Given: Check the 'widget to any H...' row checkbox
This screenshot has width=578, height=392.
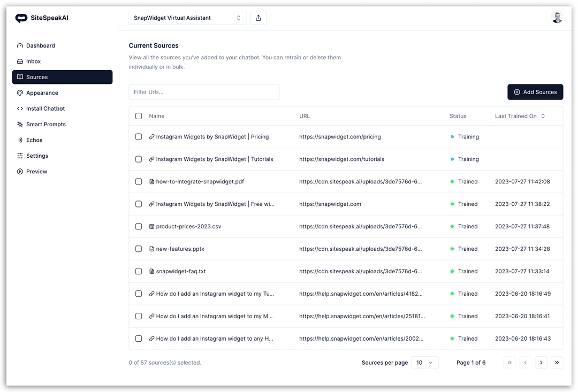Looking at the screenshot, I should tap(139, 339).
